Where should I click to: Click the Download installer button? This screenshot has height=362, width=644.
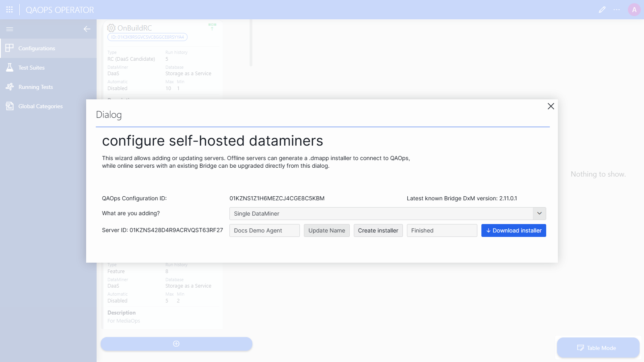pyautogui.click(x=514, y=230)
